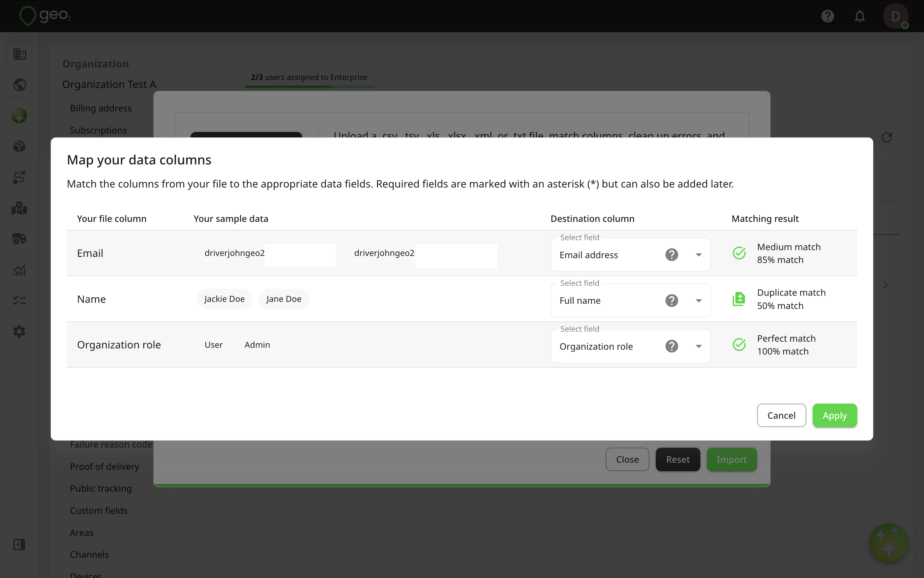
Task: Open the truck fleet sidebar icon
Action: click(x=20, y=239)
